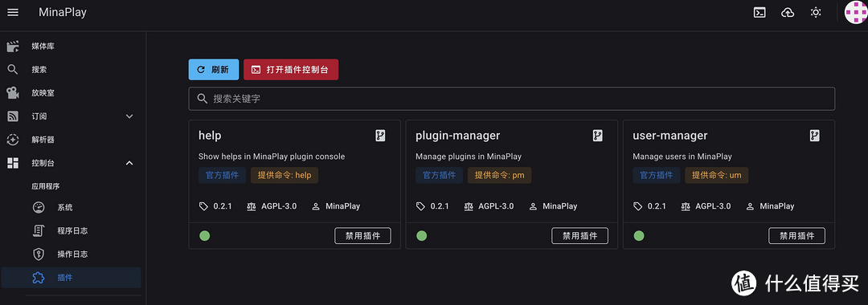Screen dimensions: 868x305
Task: Click the 刷新 refresh button
Action: pos(214,70)
